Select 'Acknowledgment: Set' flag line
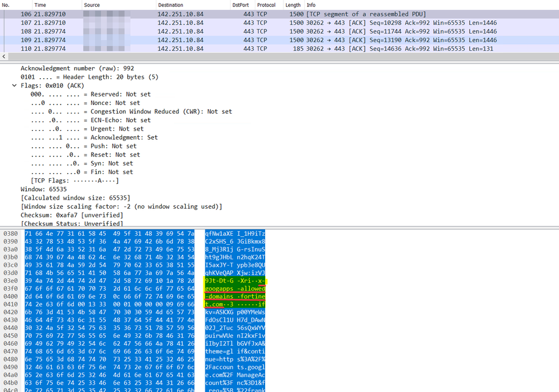The image size is (559, 392). [94, 137]
